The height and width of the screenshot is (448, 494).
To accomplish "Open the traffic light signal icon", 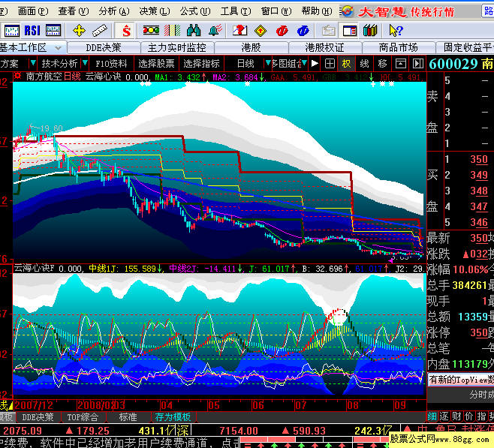I will pyautogui.click(x=151, y=31).
